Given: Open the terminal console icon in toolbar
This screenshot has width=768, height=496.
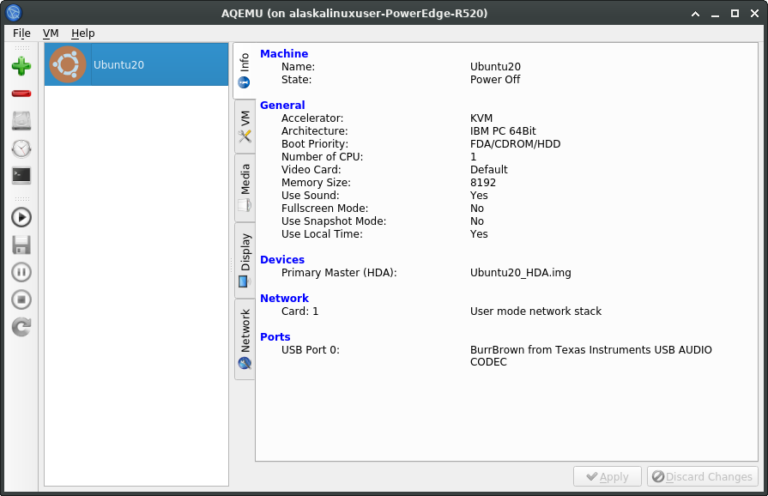Looking at the screenshot, I should 21,175.
